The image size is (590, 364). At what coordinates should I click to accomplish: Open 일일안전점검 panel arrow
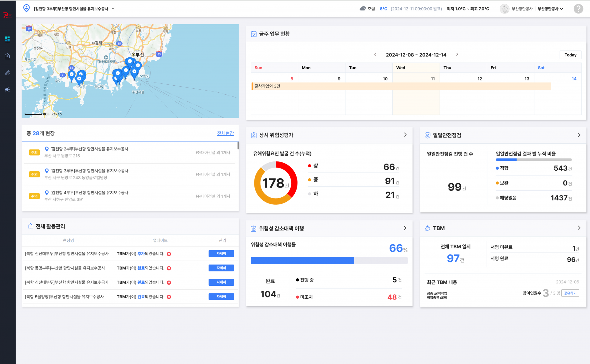pyautogui.click(x=579, y=135)
